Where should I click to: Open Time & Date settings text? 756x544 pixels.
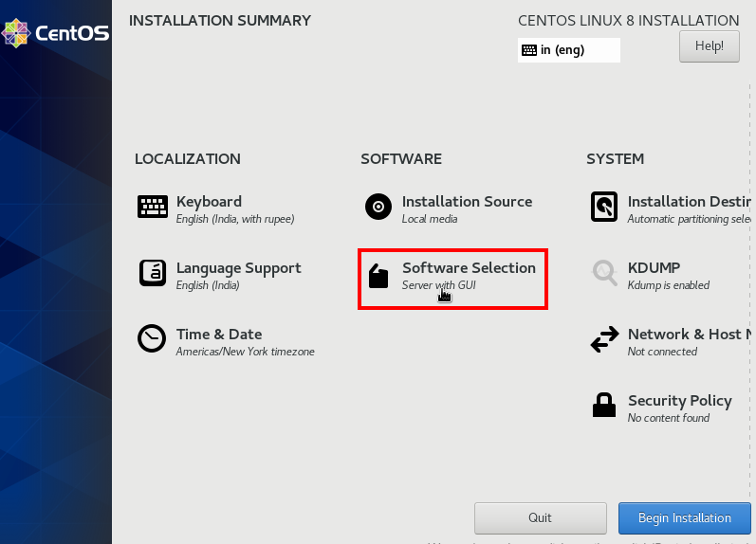pyautogui.click(x=218, y=335)
